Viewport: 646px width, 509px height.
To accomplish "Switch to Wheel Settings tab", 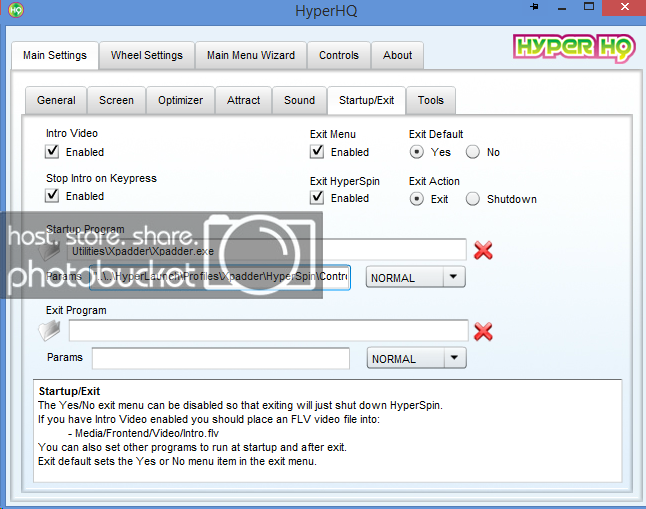I will pyautogui.click(x=147, y=55).
